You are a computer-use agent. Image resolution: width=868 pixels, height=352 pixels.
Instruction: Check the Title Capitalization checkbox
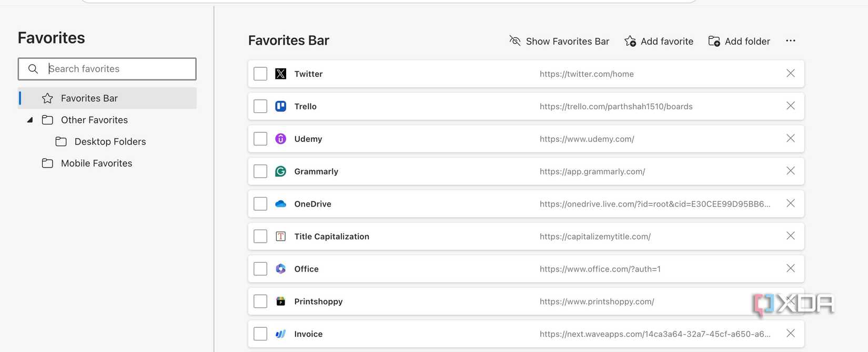tap(260, 236)
